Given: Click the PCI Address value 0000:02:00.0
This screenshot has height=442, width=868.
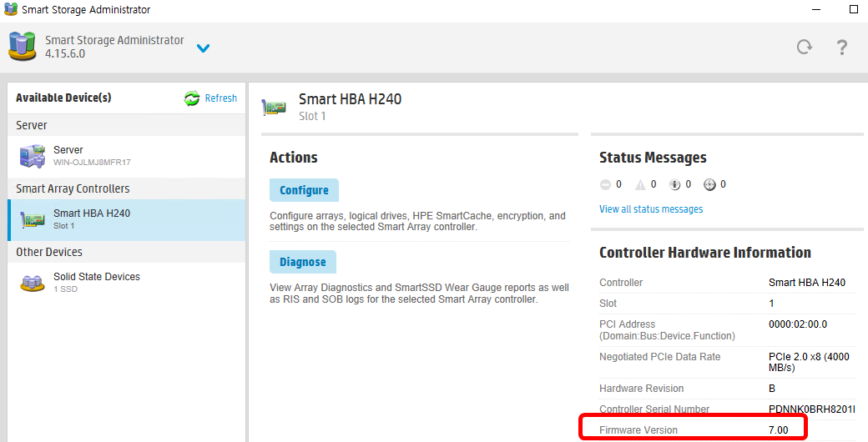Looking at the screenshot, I should click(798, 324).
